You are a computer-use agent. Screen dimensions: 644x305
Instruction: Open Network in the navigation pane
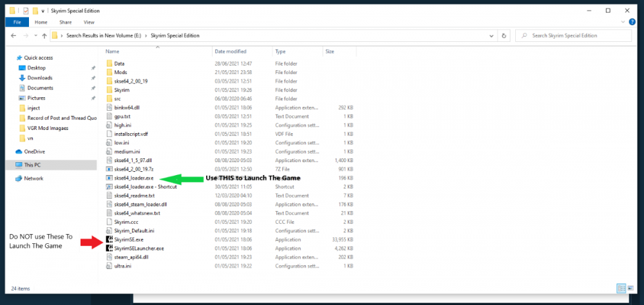(33, 179)
